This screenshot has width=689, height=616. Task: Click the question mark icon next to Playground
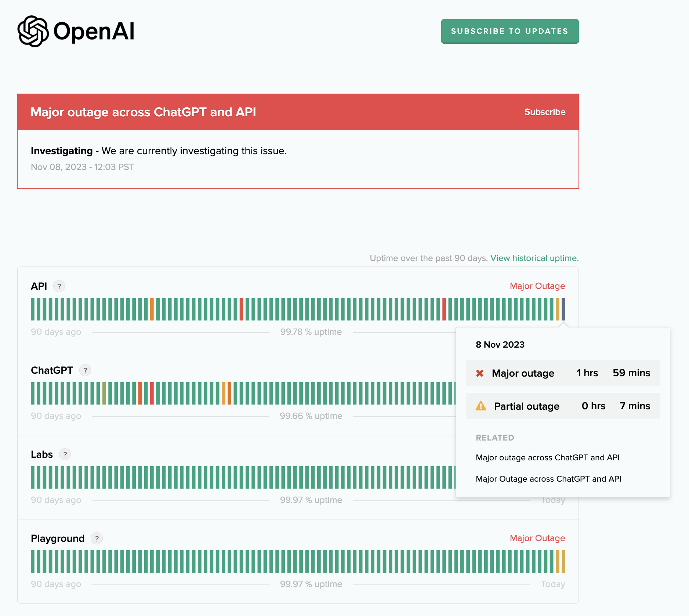click(x=97, y=539)
